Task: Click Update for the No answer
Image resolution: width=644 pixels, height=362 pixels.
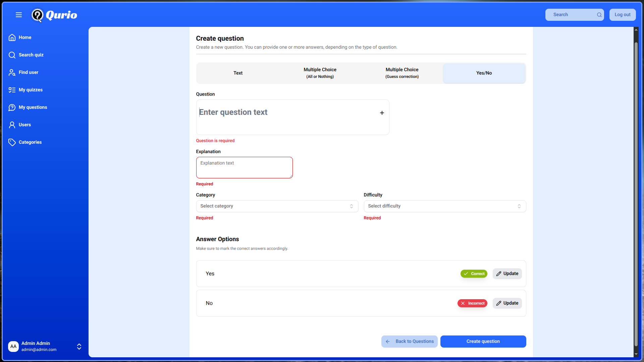Action: (x=507, y=303)
